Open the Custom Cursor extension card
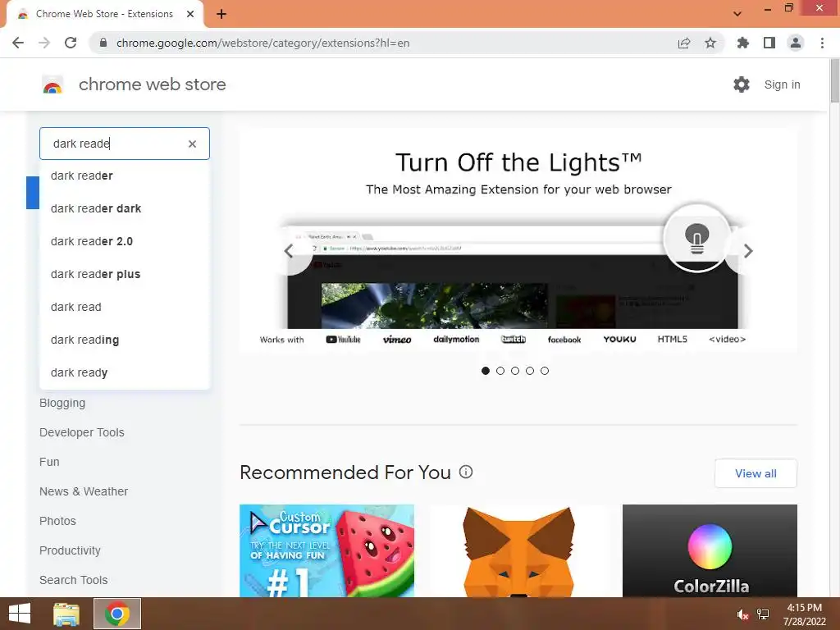Screen dimensions: 840x630 click(326, 550)
